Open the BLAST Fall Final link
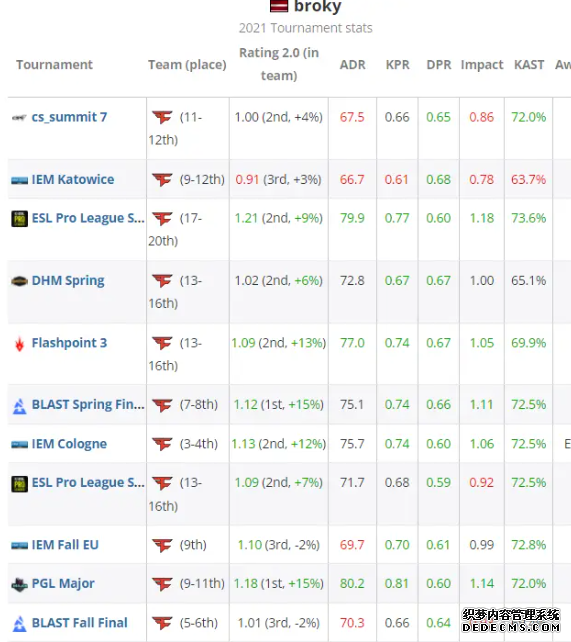The width and height of the screenshot is (571, 642). pos(79,623)
